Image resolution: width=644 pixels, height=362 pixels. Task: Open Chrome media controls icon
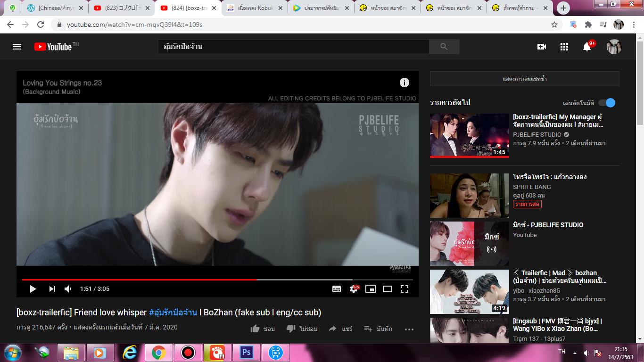point(603,25)
